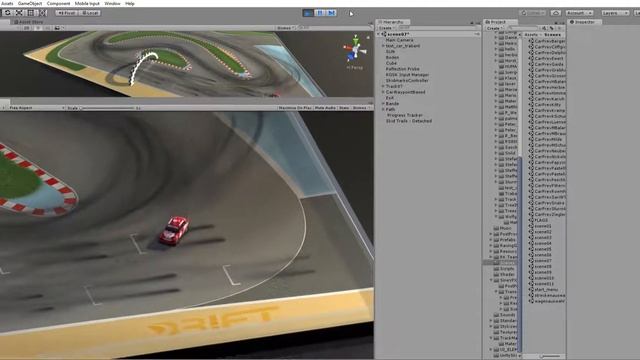Expand Bande object in Hierarchy

tap(383, 104)
